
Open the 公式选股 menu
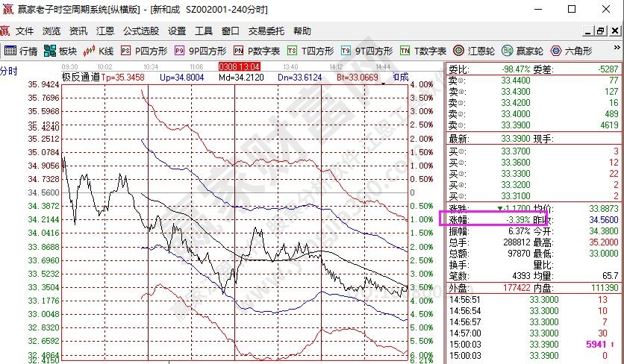141,31
